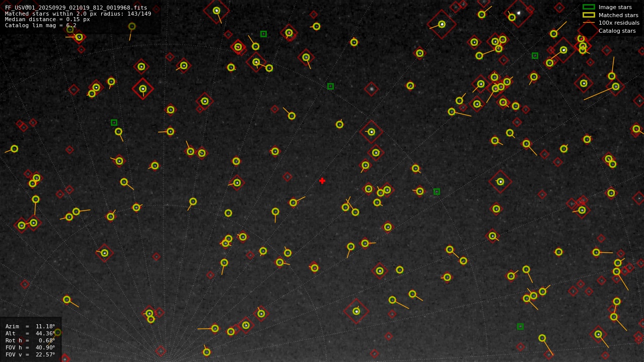
Task: Click the 'FOV h = 40.90°' readout
Action: (30, 347)
